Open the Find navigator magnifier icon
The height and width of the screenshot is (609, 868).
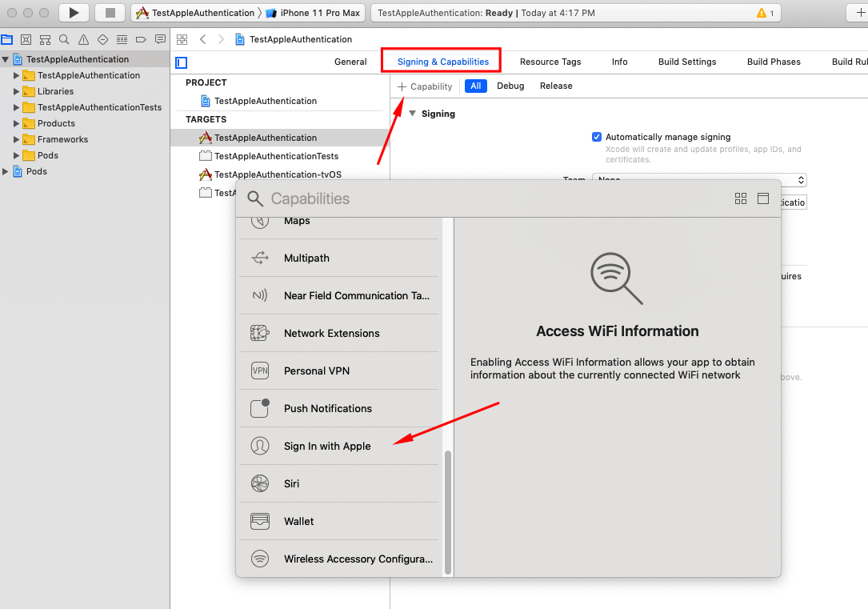[x=64, y=40]
